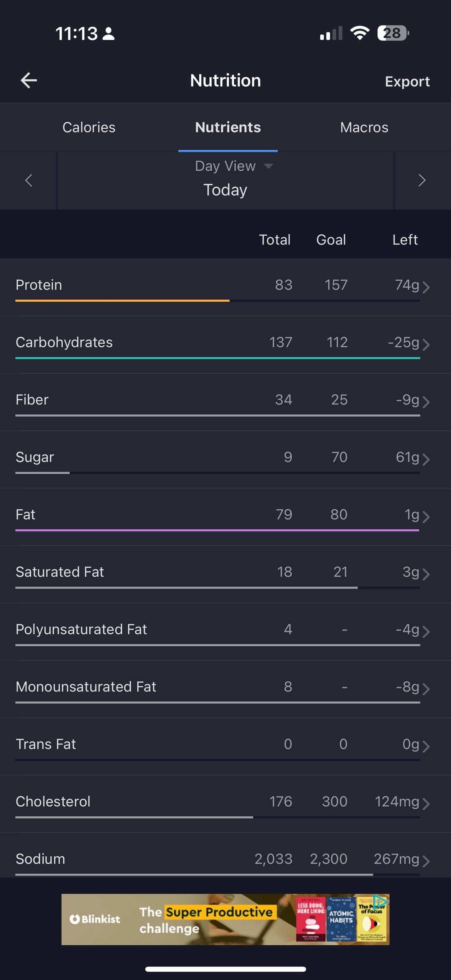Open Cholesterol details chevron
This screenshot has height=980, width=451.
click(x=426, y=804)
